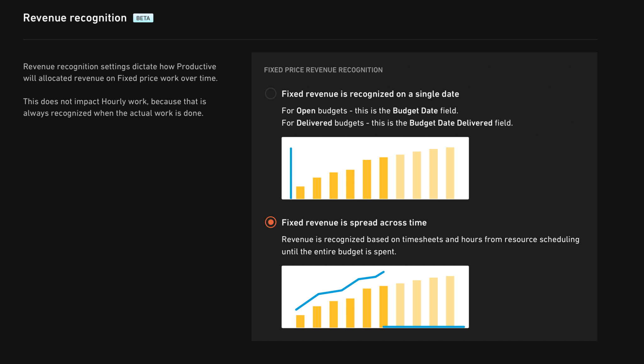Viewport: 644px width, 364px height.
Task: Click the bold Budget Date text for Open budgets
Action: click(x=415, y=111)
